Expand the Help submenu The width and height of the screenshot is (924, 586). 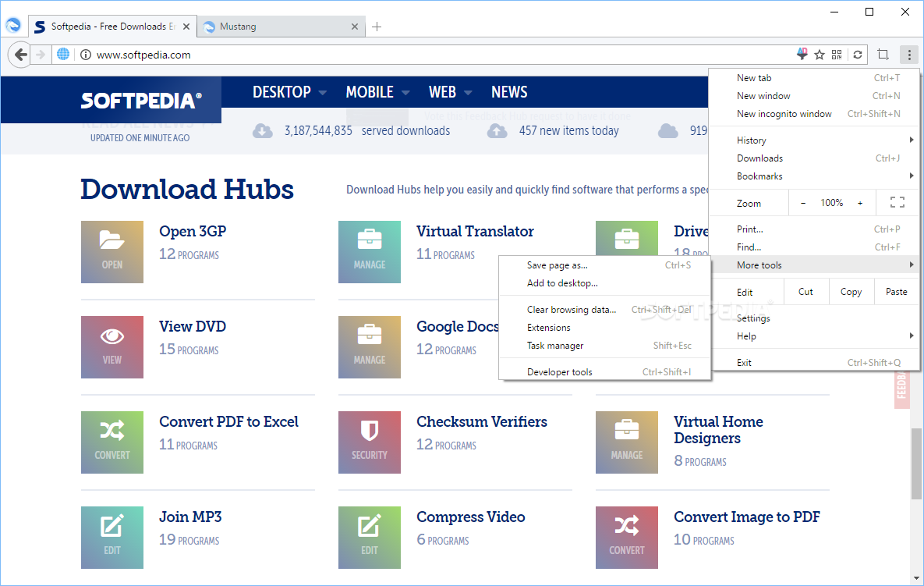pyautogui.click(x=814, y=336)
